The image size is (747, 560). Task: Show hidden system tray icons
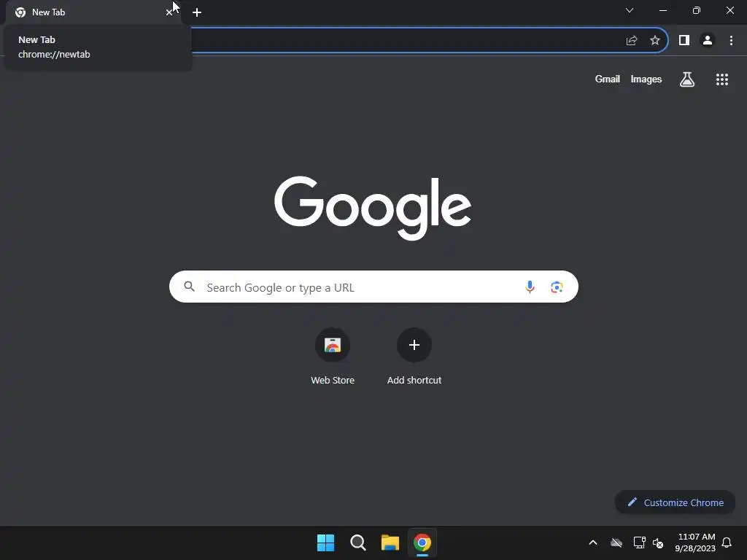tap(592, 542)
